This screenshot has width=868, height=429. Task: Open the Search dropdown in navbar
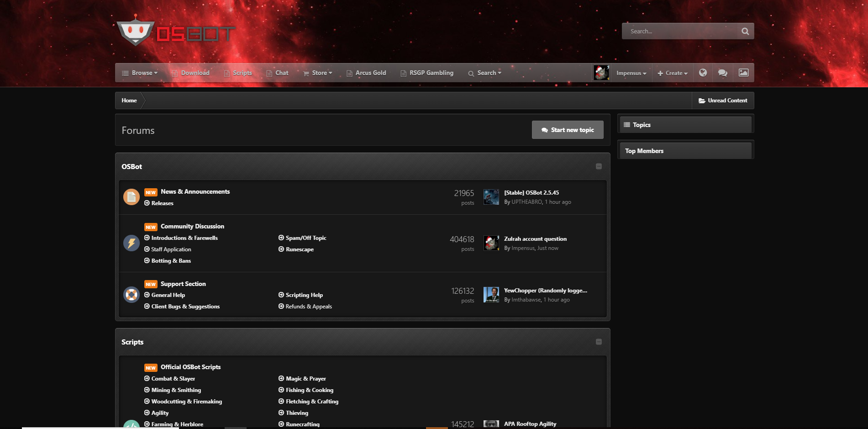[x=485, y=73]
